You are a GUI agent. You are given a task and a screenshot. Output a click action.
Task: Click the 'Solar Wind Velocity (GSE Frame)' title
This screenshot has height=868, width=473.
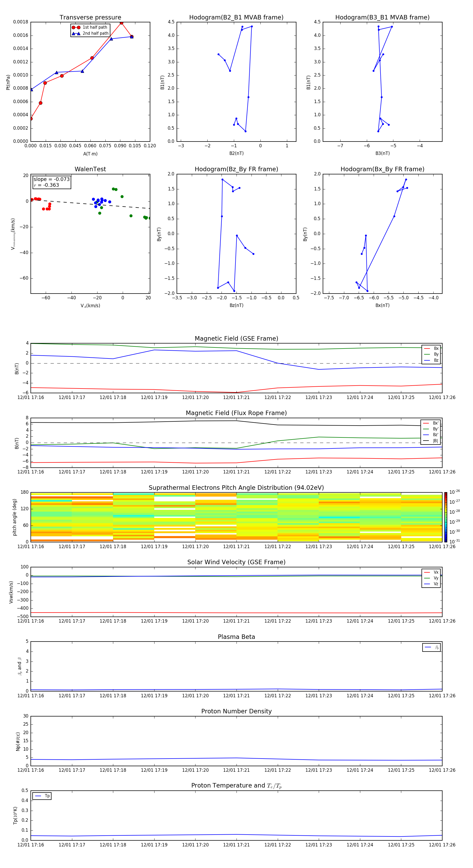(x=236, y=562)
